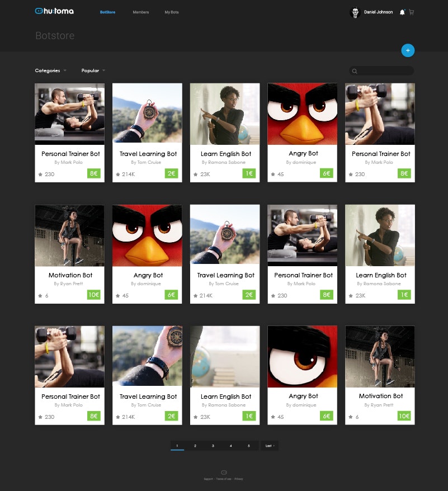Select current page 1 in pagination
448x491 pixels.
177,446
